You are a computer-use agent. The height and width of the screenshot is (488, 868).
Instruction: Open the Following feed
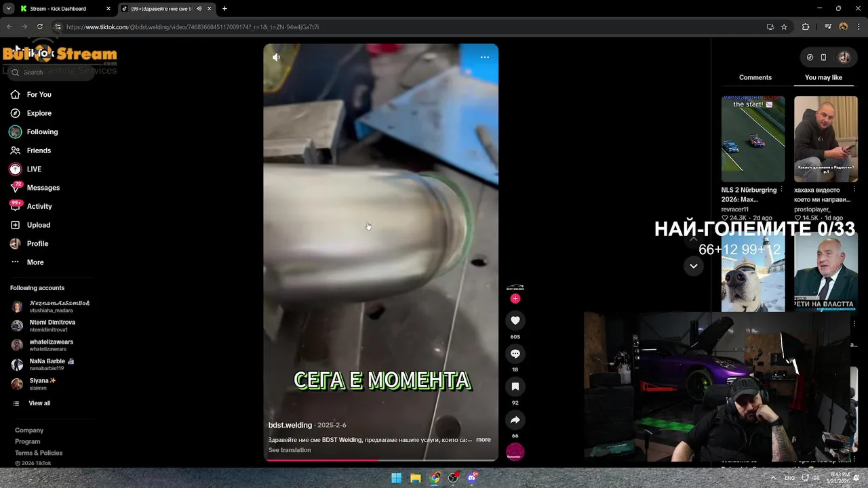(34, 132)
